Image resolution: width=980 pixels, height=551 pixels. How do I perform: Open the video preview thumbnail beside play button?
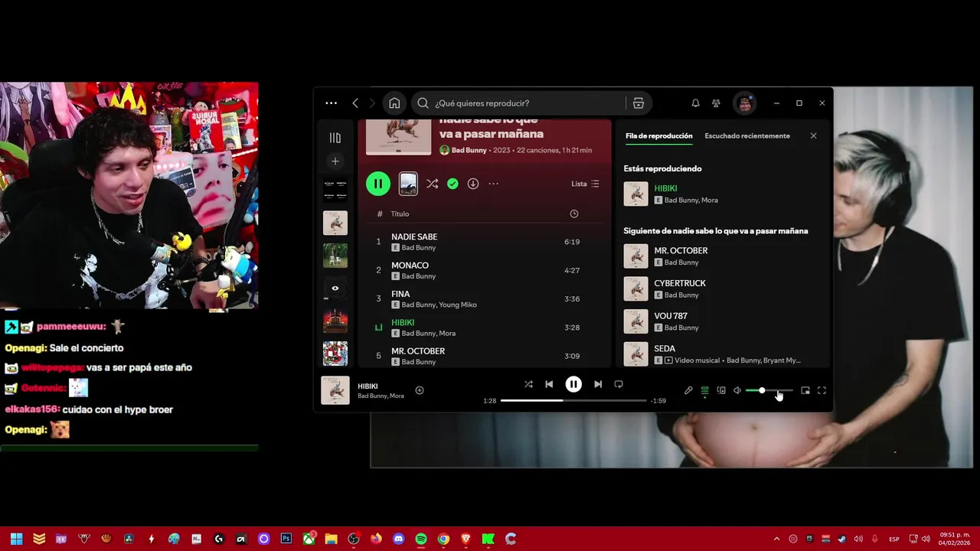pyautogui.click(x=408, y=184)
